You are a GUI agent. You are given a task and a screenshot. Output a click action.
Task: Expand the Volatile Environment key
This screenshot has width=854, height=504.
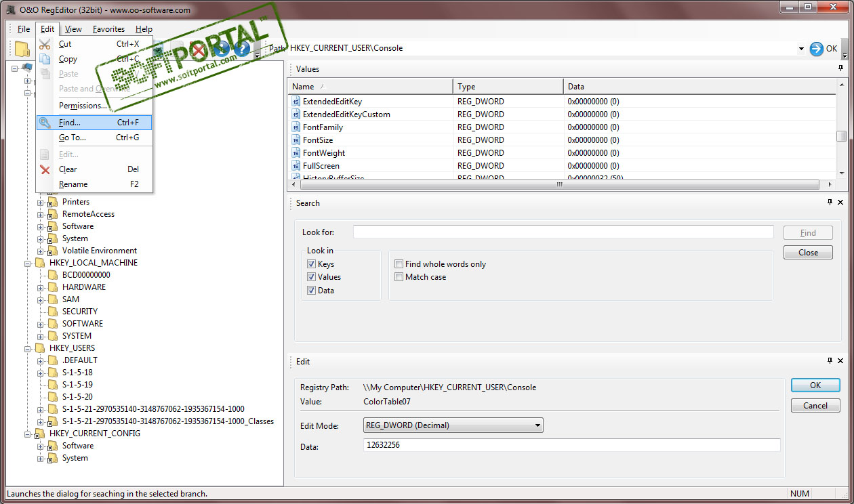click(x=41, y=251)
